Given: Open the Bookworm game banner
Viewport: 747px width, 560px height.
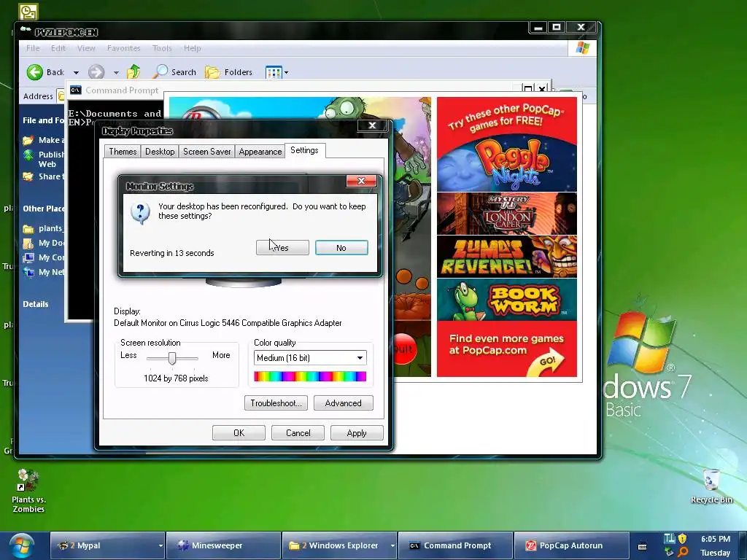Looking at the screenshot, I should point(507,300).
